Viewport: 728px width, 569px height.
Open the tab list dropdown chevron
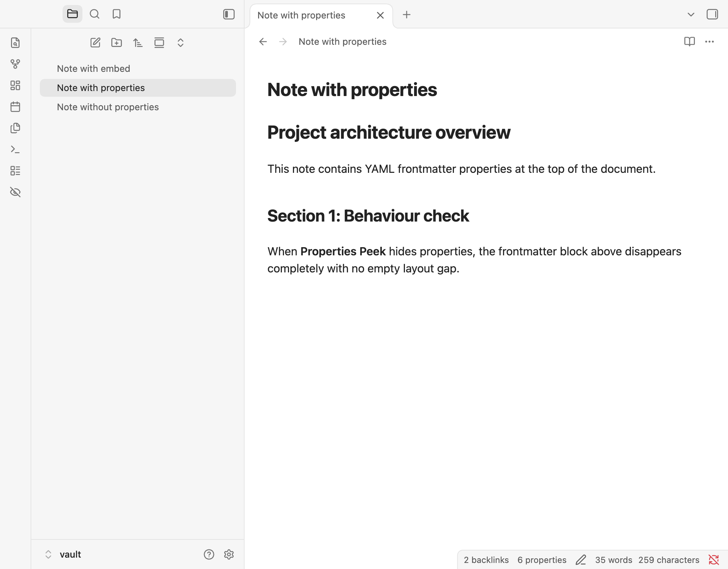[691, 15]
